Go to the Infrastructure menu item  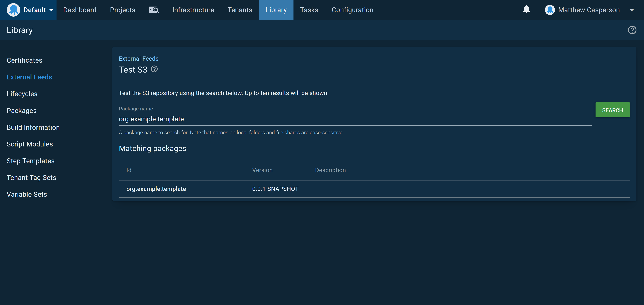[x=193, y=10]
